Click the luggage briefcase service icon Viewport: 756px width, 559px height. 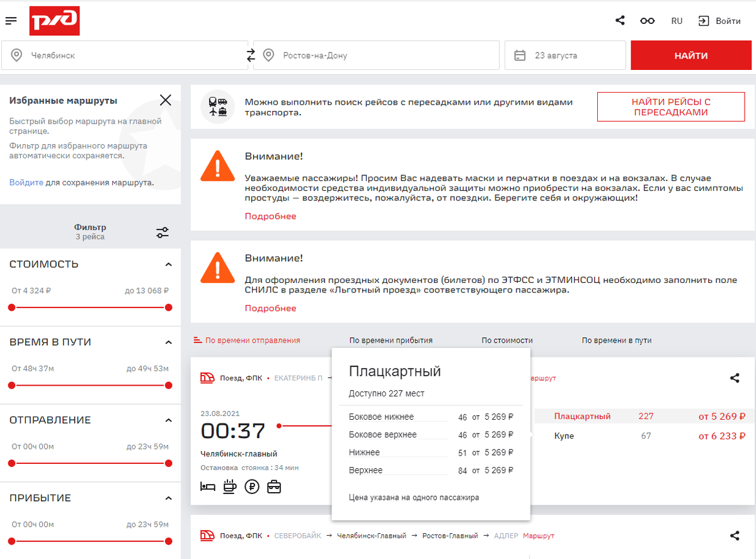pyautogui.click(x=274, y=487)
